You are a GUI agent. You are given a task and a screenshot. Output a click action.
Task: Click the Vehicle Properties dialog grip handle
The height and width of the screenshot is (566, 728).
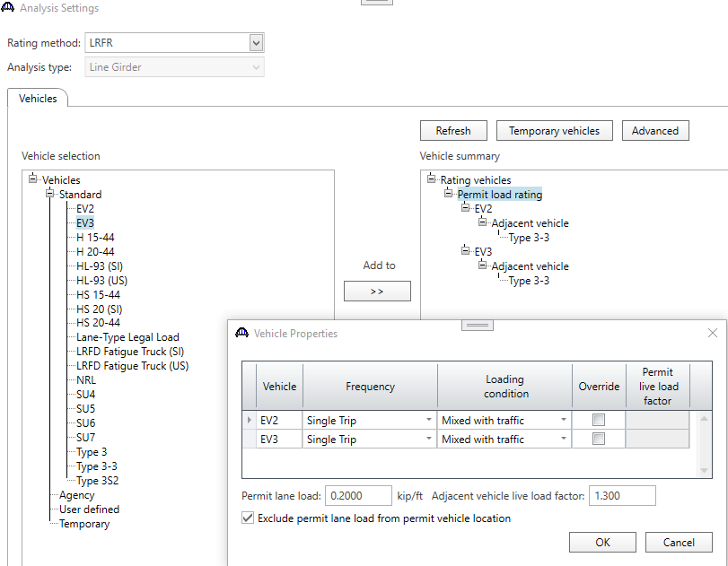coord(478,326)
